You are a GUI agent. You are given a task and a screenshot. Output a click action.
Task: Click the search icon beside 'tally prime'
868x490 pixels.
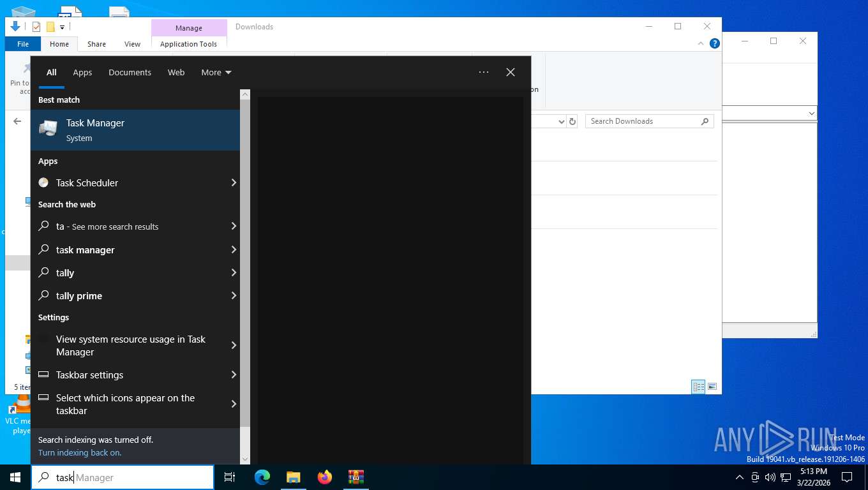click(x=43, y=295)
